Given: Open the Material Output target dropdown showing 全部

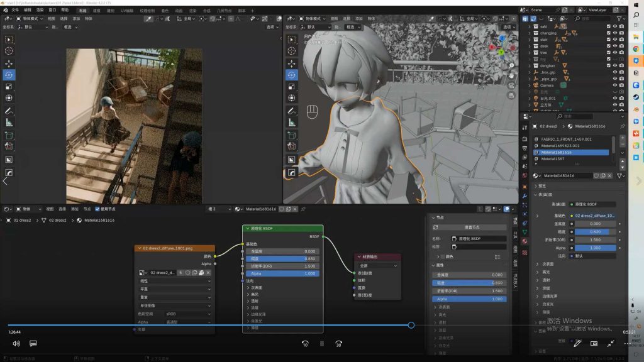Looking at the screenshot, I should point(378,265).
